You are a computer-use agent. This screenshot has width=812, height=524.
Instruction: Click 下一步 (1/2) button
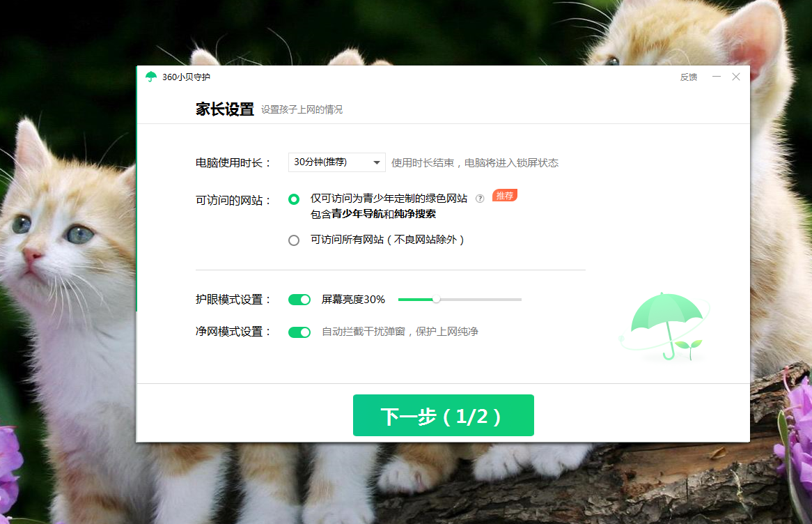pos(444,415)
